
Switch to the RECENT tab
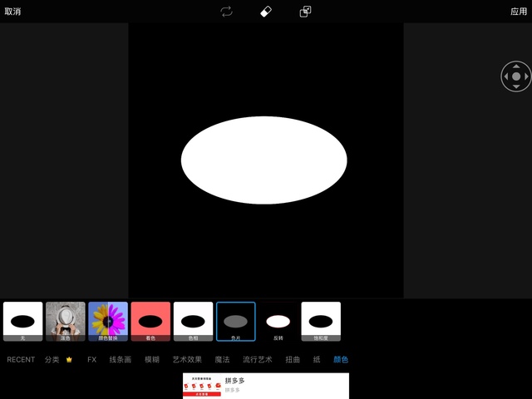[21, 360]
